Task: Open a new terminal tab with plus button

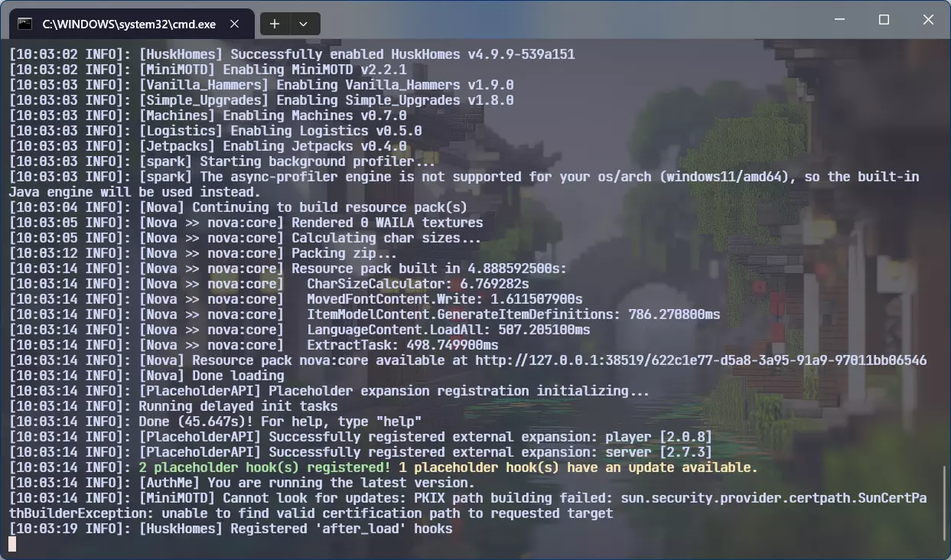Action: click(x=275, y=24)
